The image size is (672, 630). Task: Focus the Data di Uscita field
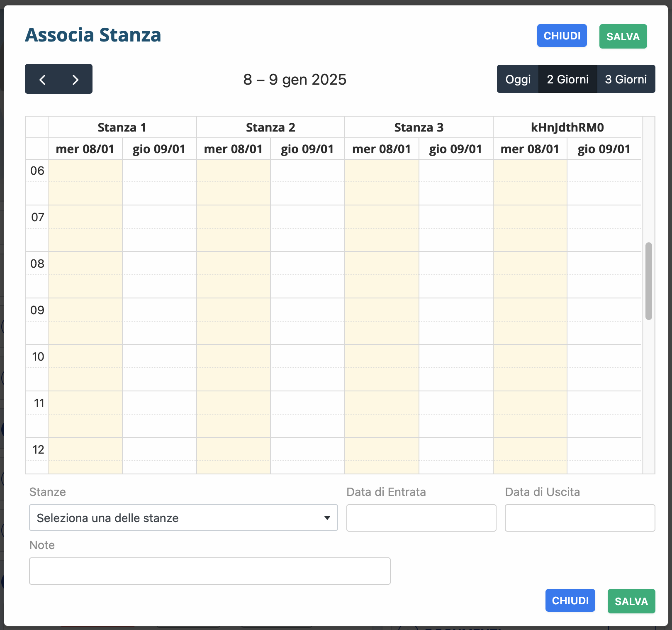pos(579,518)
